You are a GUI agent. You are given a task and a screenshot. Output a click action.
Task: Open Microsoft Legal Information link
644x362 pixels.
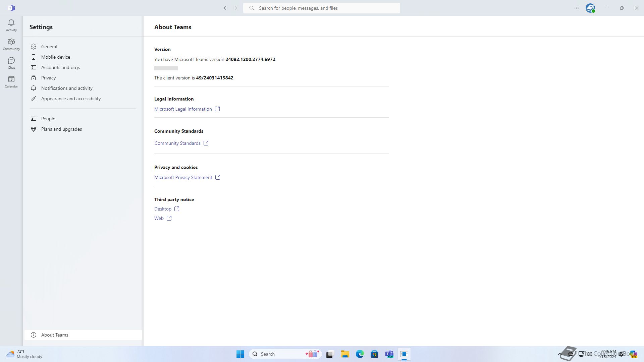coord(183,109)
